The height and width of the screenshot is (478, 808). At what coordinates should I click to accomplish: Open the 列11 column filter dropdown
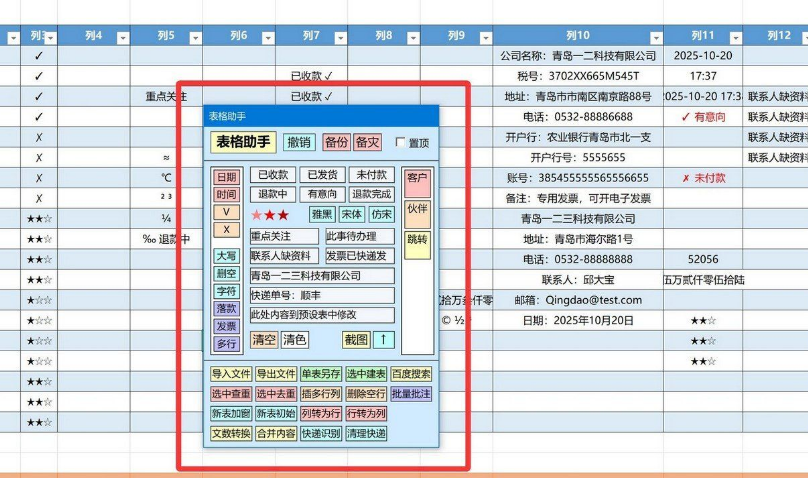tap(734, 37)
